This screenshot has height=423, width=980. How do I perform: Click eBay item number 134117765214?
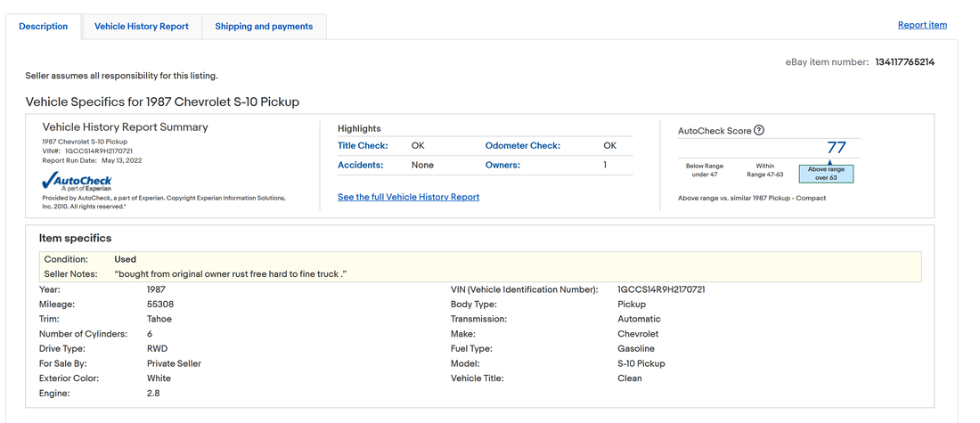pos(905,61)
